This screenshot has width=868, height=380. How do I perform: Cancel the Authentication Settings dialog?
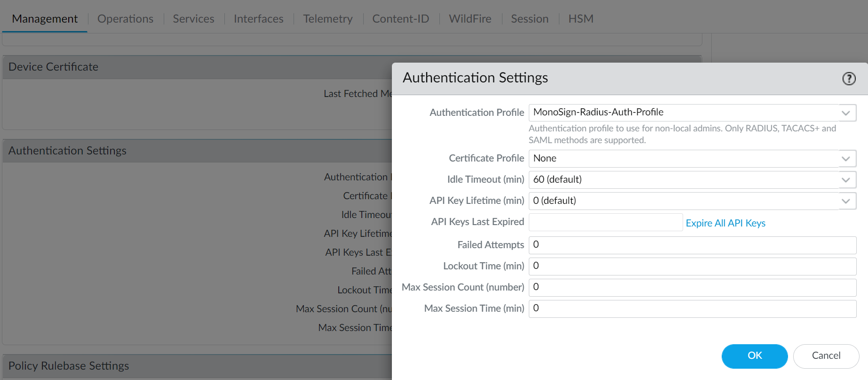click(826, 356)
